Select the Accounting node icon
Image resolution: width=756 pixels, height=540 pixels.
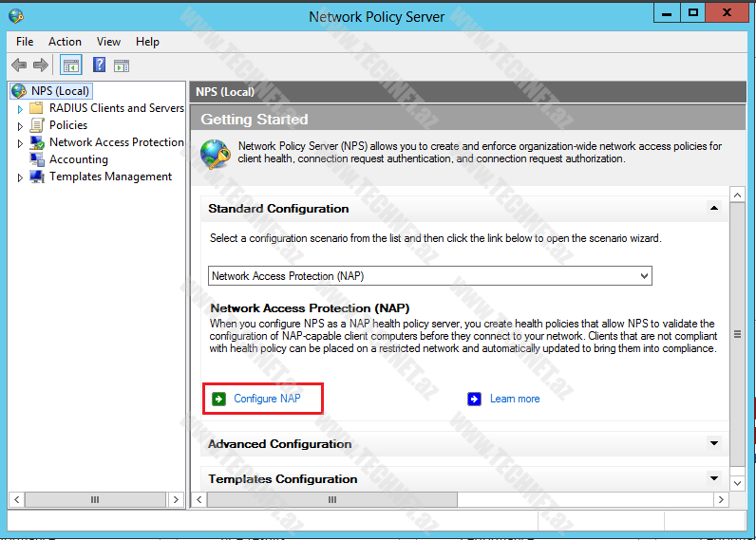[x=37, y=159]
